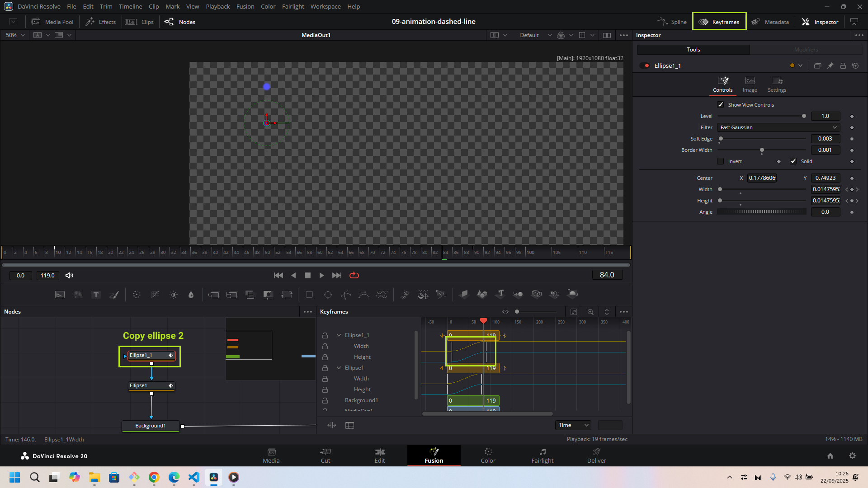Disable the Solid checkbox
Screen dimensions: 868x488
793,161
